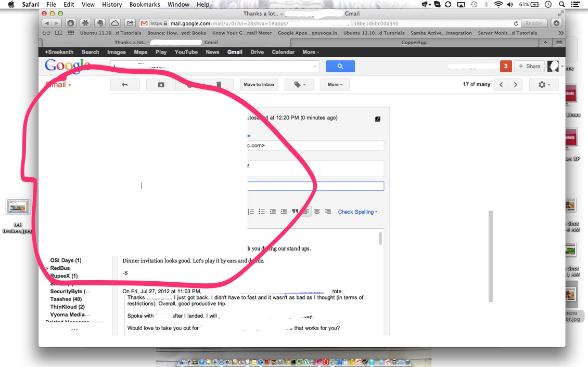588x367 pixels.
Task: Expand the RedBus label
Action: [47, 269]
